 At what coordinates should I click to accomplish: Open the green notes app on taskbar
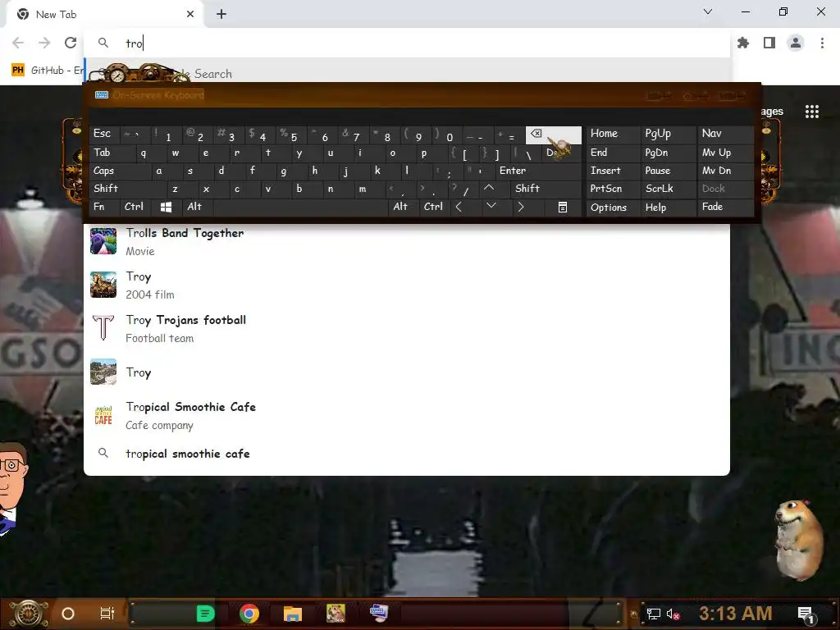coord(205,614)
